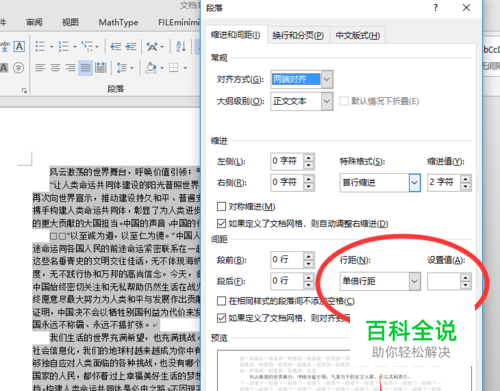
Task: Decrease the 段后 spacing after value
Action: (x=309, y=285)
